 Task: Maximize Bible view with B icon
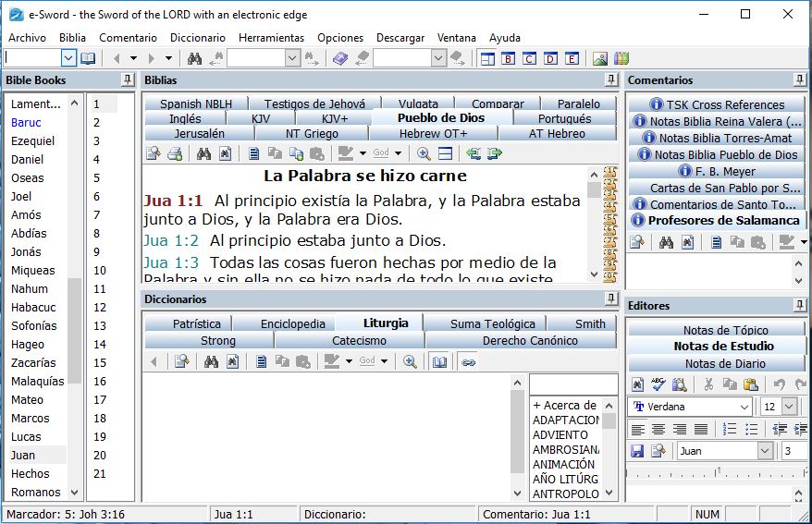click(x=508, y=58)
